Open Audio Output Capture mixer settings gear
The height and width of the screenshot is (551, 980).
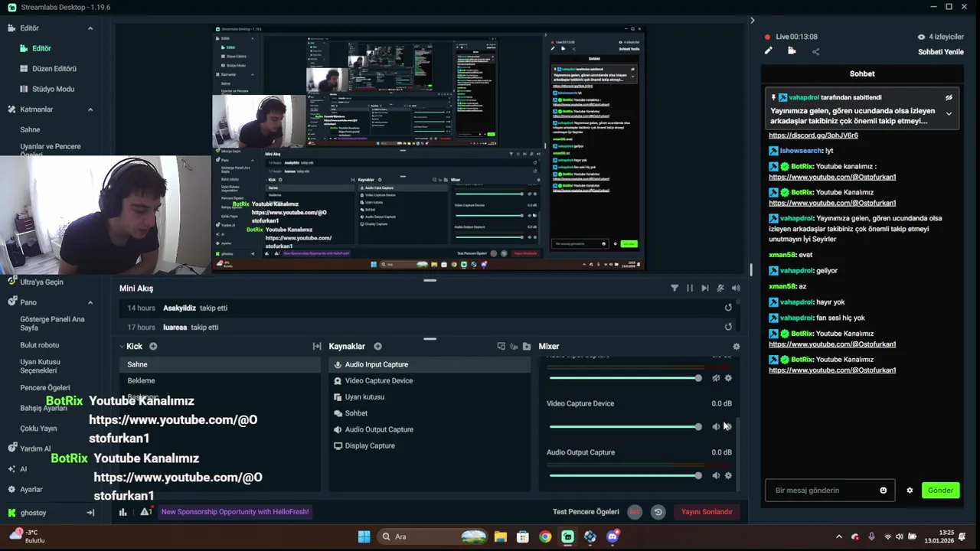tap(728, 475)
